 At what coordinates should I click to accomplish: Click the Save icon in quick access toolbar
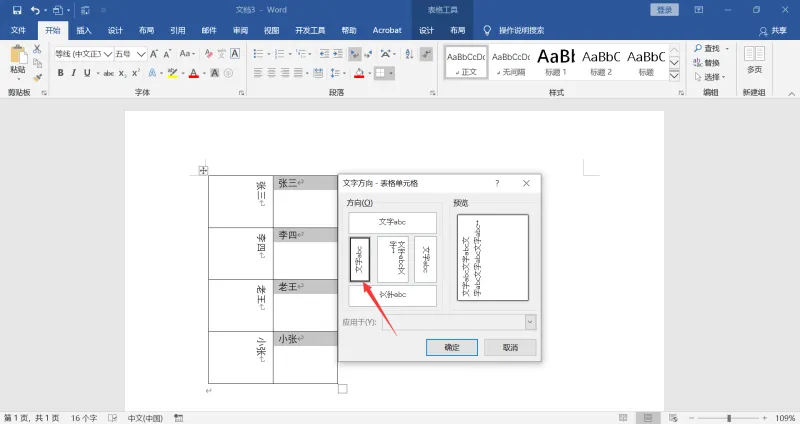click(17, 10)
